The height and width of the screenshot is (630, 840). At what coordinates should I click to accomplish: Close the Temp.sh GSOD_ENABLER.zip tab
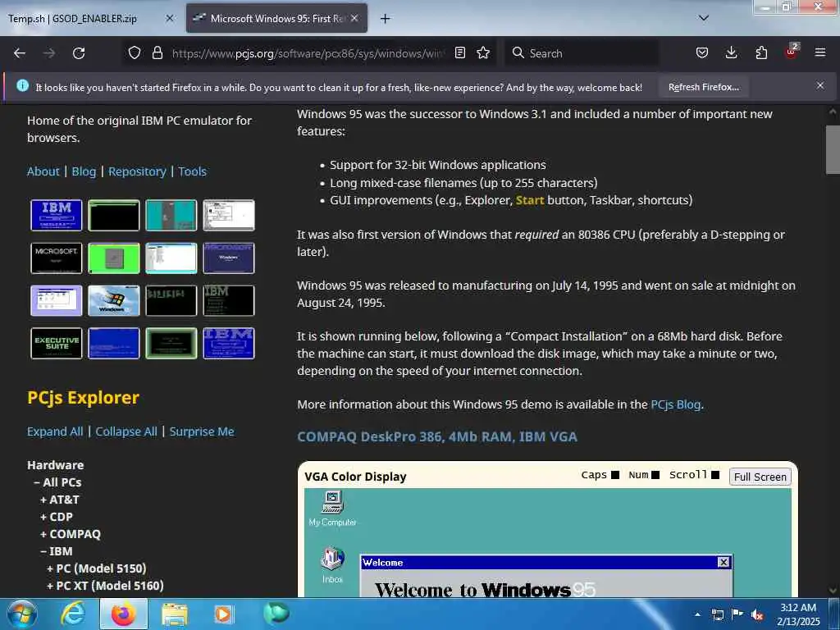(169, 18)
